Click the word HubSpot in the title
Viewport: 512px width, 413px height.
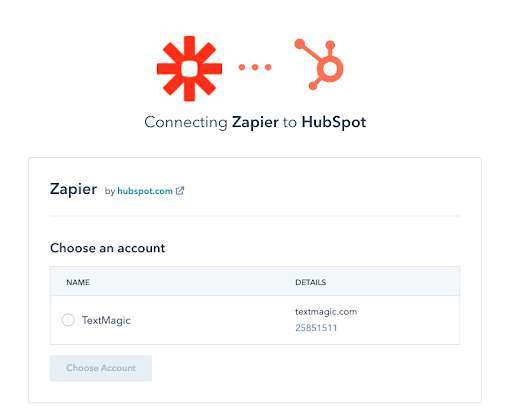(x=334, y=122)
